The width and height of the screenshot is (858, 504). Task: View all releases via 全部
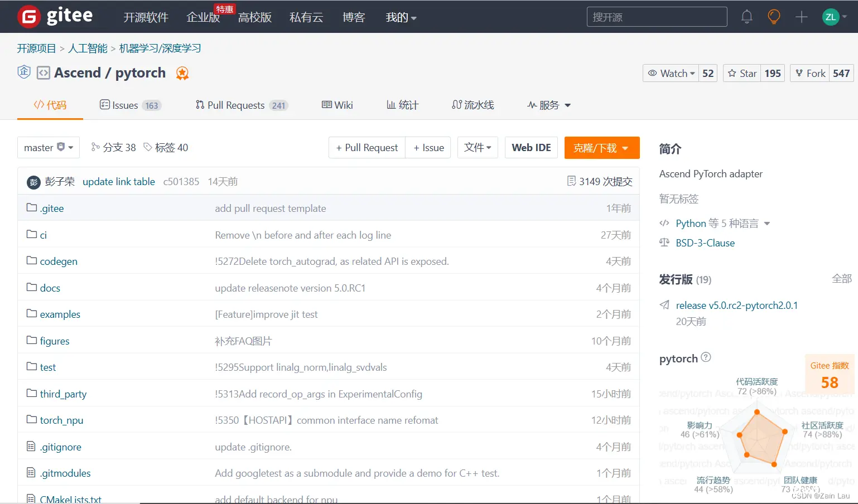click(x=842, y=279)
